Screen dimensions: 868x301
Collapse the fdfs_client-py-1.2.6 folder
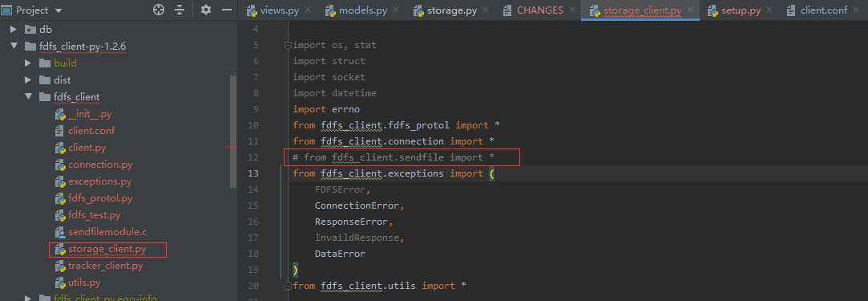tap(14, 46)
